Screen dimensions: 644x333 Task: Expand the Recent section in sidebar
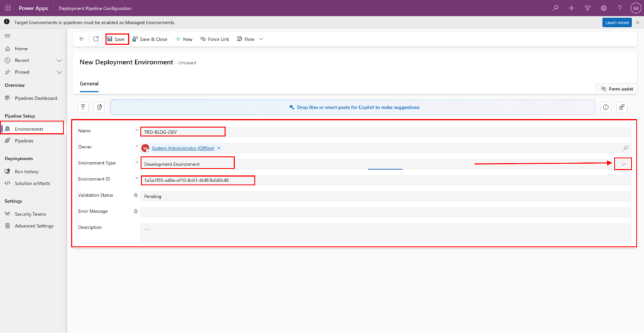pyautogui.click(x=59, y=60)
